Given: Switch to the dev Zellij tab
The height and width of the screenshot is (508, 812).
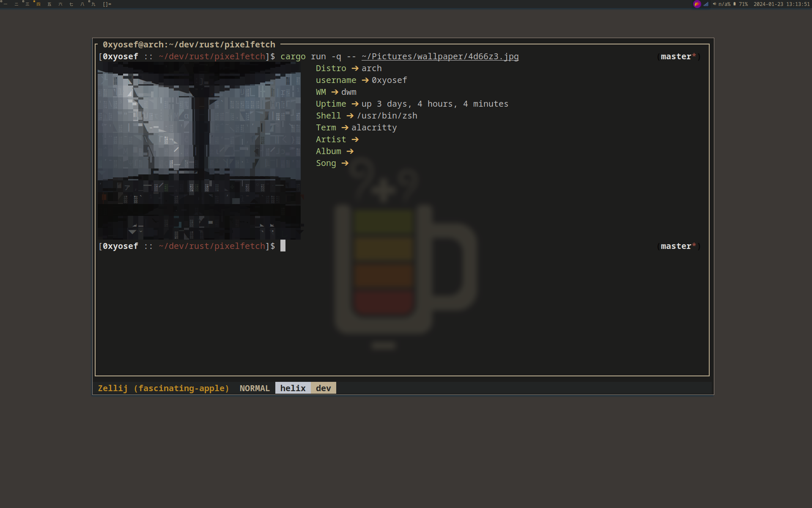Looking at the screenshot, I should pos(324,388).
